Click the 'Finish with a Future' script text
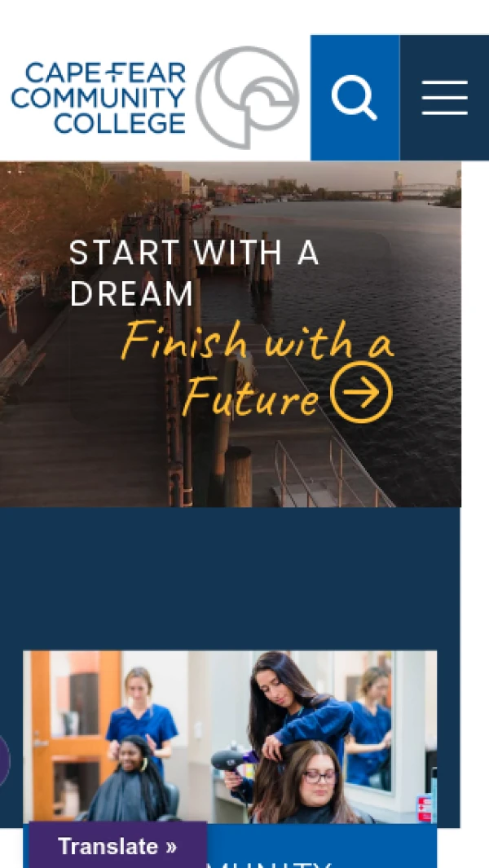489x868 pixels. 258,370
